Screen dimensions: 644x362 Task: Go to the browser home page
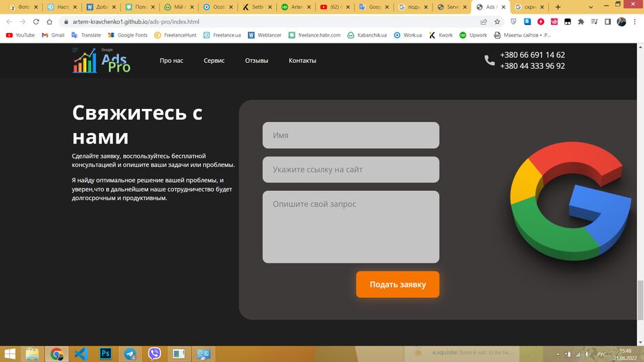50,22
